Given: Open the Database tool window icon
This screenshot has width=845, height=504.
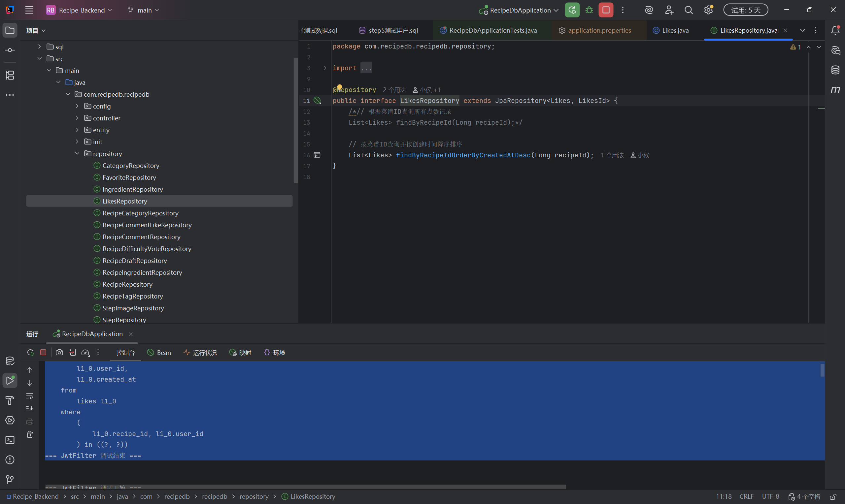Looking at the screenshot, I should click(x=835, y=70).
